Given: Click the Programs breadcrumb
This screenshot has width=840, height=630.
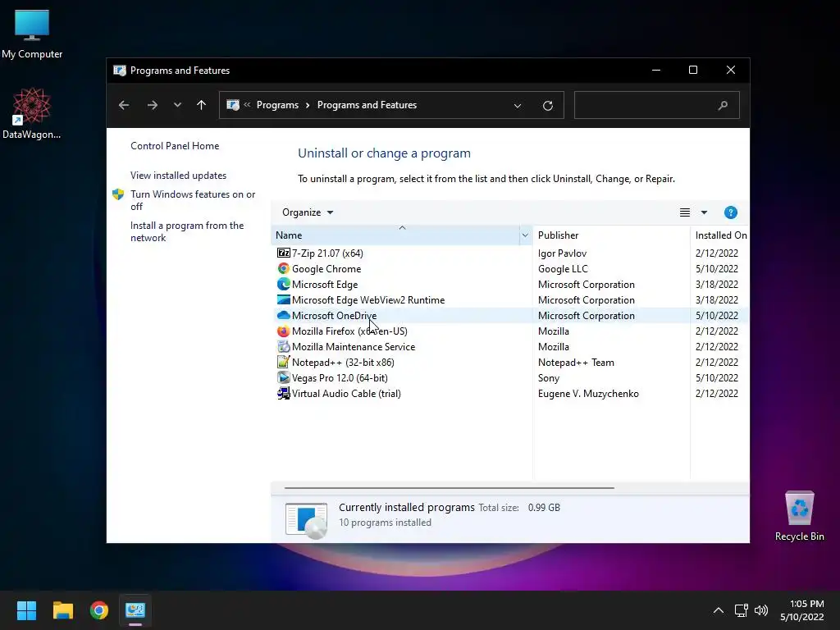Looking at the screenshot, I should (277, 105).
